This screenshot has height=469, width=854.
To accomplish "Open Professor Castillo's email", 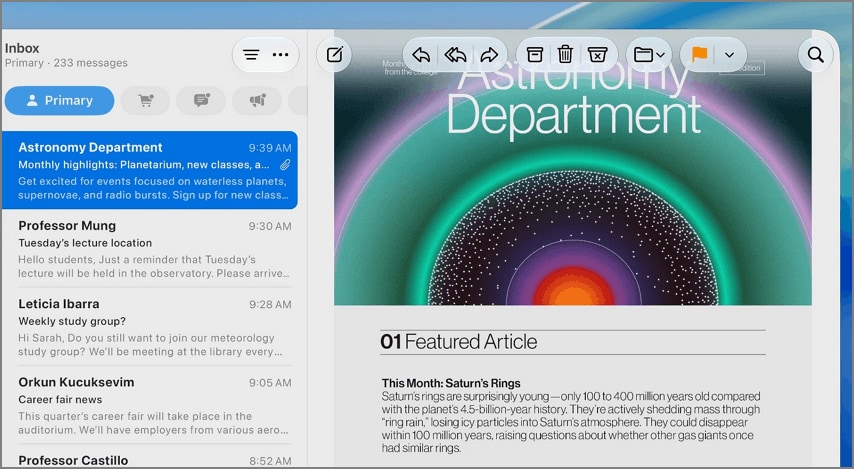I will coord(150,458).
